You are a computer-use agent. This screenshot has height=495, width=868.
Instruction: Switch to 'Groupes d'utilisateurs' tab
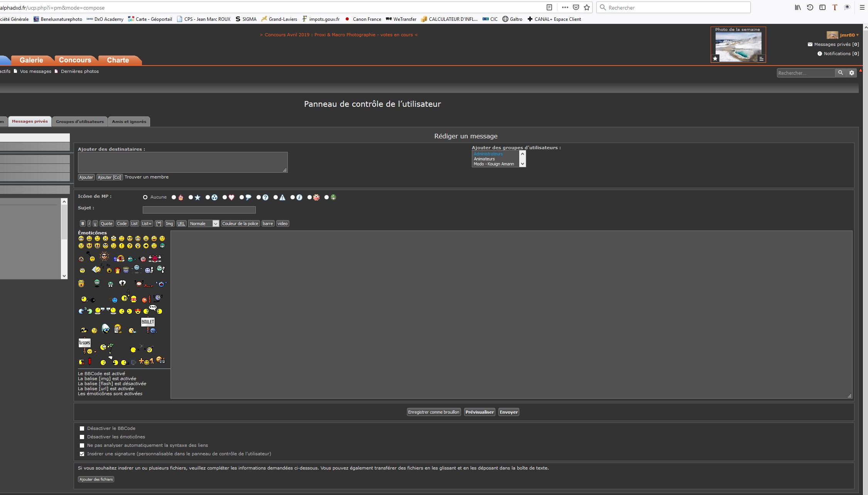click(x=79, y=121)
